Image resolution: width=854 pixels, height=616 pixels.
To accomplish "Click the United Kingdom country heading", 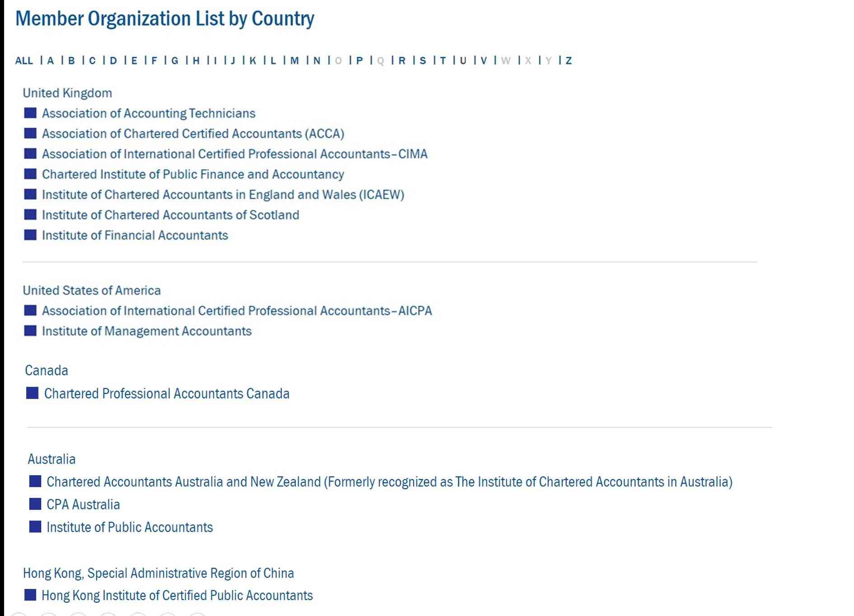I will (67, 93).
